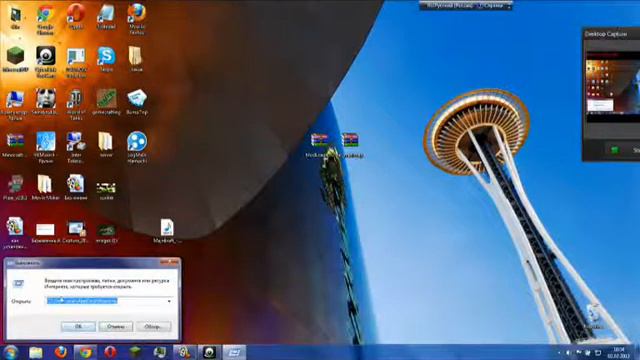This screenshot has width=640, height=360.
Task: Select the music note audio file on desktop
Action: coord(167,231)
